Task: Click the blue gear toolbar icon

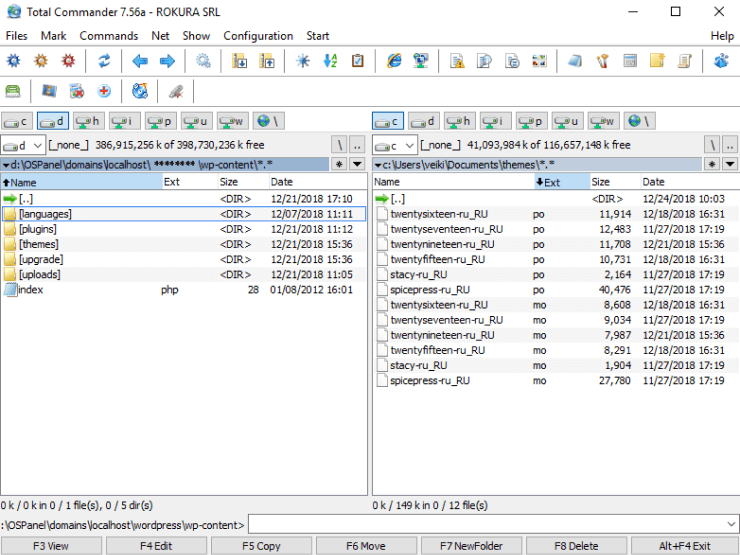Action: (13, 61)
